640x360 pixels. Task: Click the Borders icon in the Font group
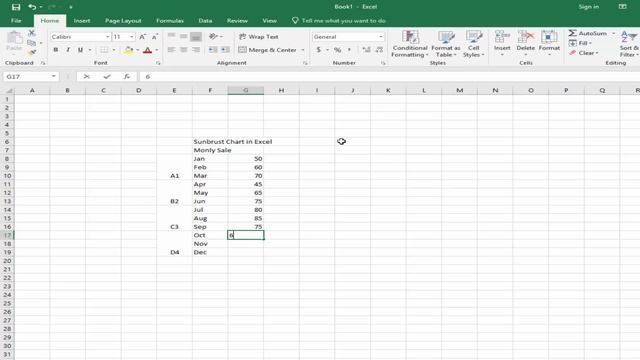(x=104, y=50)
